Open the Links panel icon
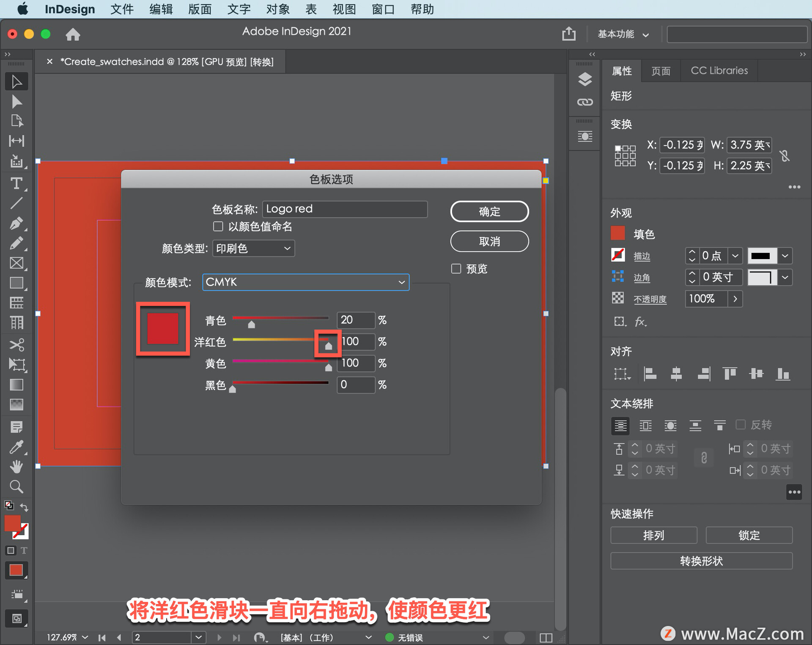Screen dimensions: 812x645 pyautogui.click(x=584, y=102)
